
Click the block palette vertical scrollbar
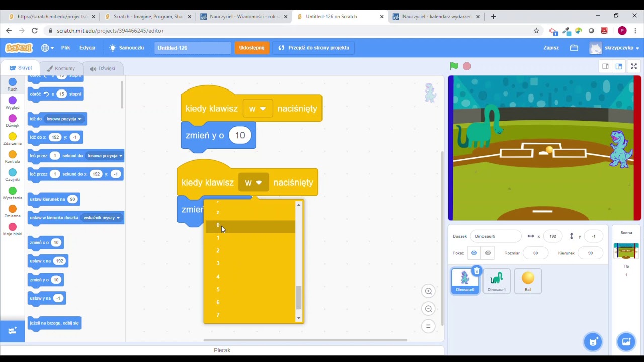(122, 94)
